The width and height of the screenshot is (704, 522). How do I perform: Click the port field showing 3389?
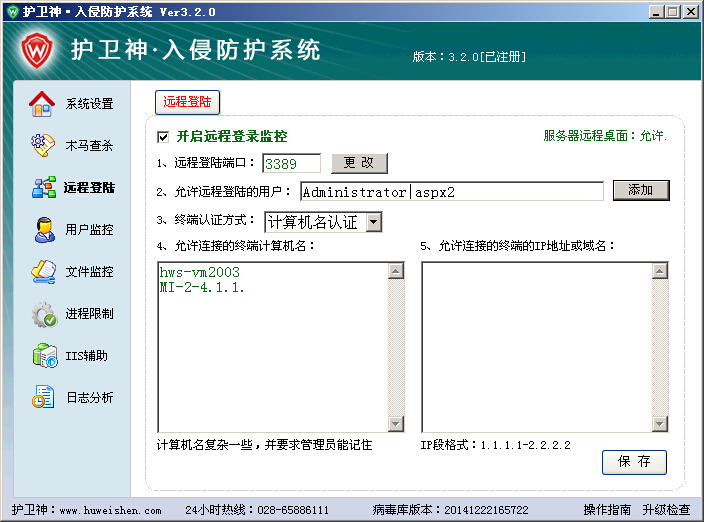(291, 163)
